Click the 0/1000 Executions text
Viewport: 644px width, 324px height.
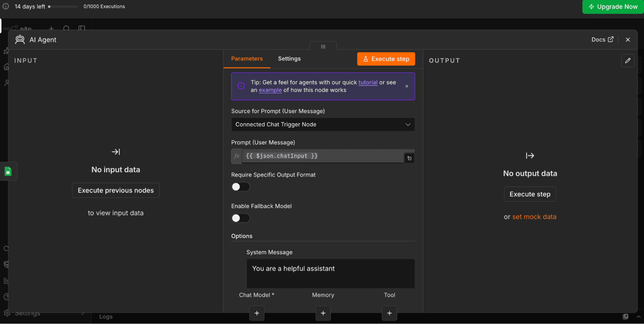point(104,6)
